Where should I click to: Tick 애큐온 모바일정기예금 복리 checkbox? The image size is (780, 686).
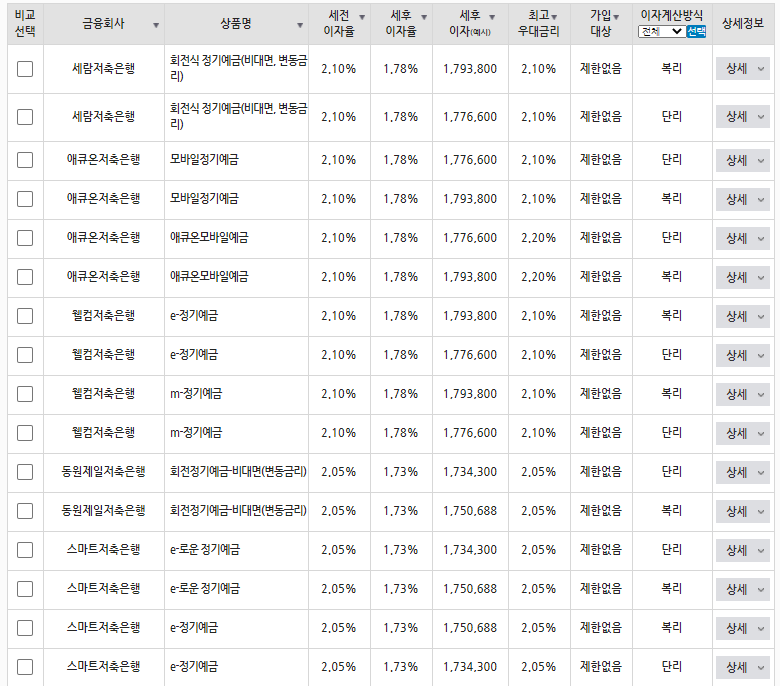[x=25, y=199]
